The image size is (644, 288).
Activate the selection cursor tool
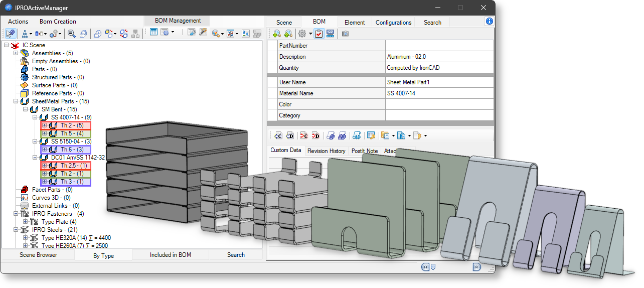click(10, 34)
